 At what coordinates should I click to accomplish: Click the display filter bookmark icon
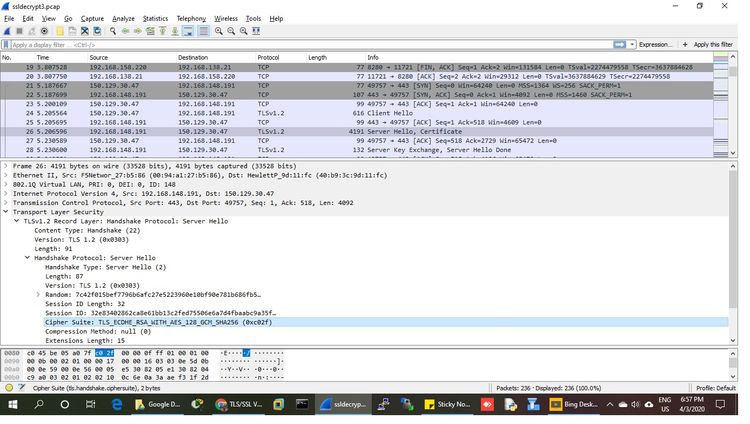click(7, 44)
